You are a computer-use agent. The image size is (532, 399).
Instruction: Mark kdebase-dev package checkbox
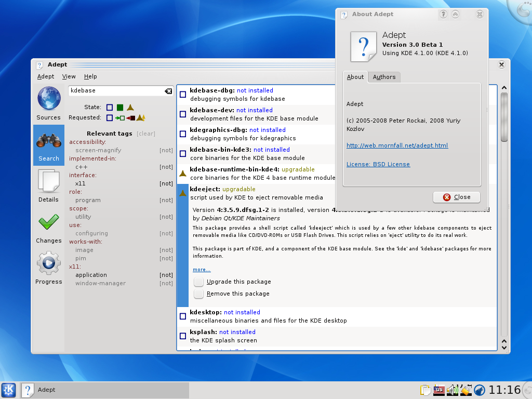pos(183,114)
